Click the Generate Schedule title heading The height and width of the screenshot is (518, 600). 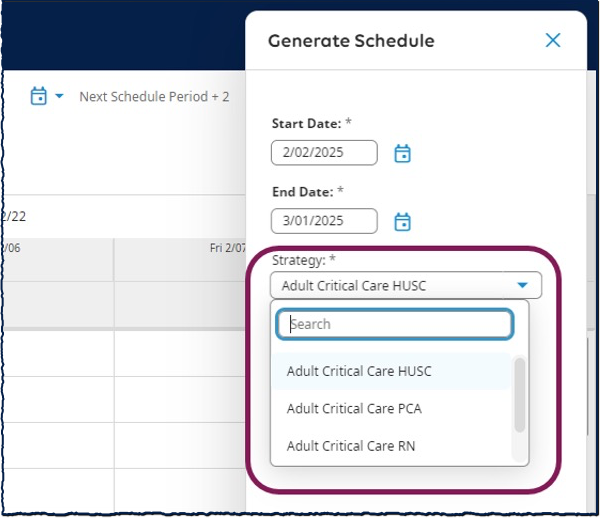pos(351,41)
